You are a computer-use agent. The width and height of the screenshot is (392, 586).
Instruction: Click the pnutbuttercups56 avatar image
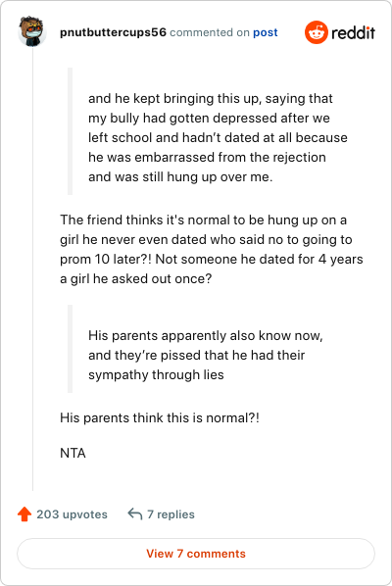pyautogui.click(x=32, y=31)
